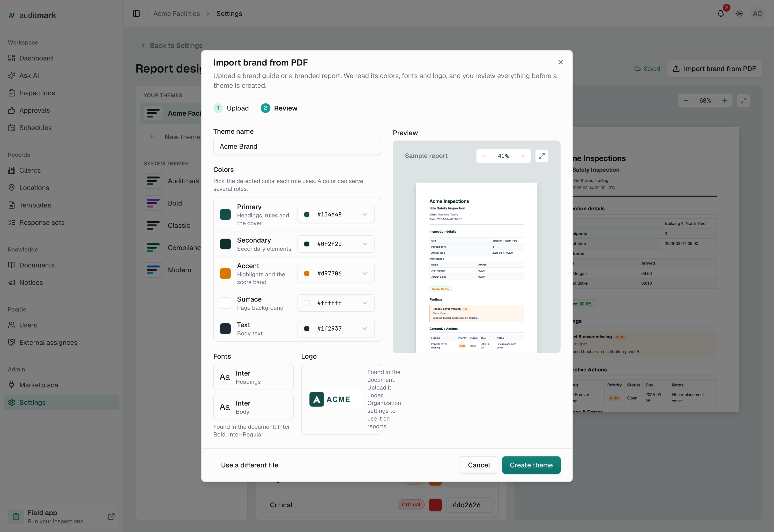Select the Inter Body font card
The width and height of the screenshot is (774, 532).
(x=253, y=407)
